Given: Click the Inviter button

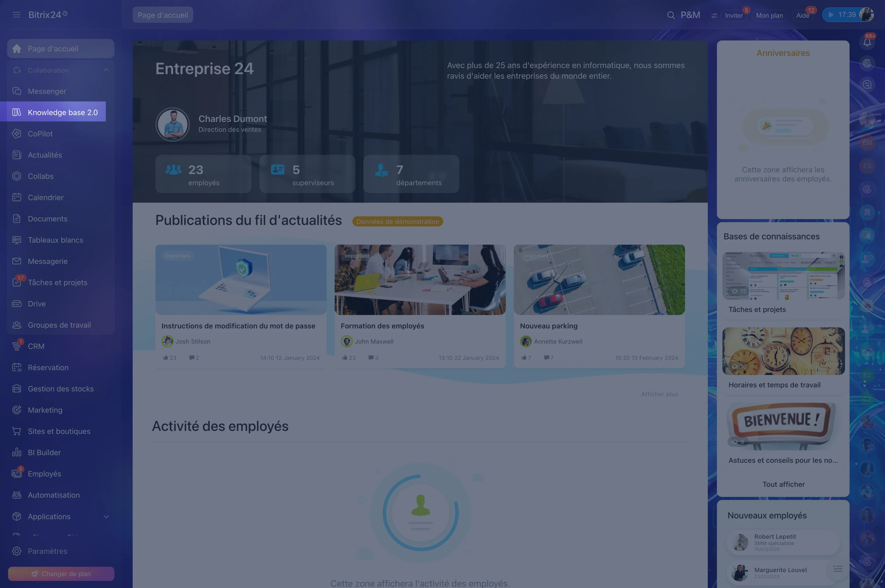Looking at the screenshot, I should click(x=733, y=15).
